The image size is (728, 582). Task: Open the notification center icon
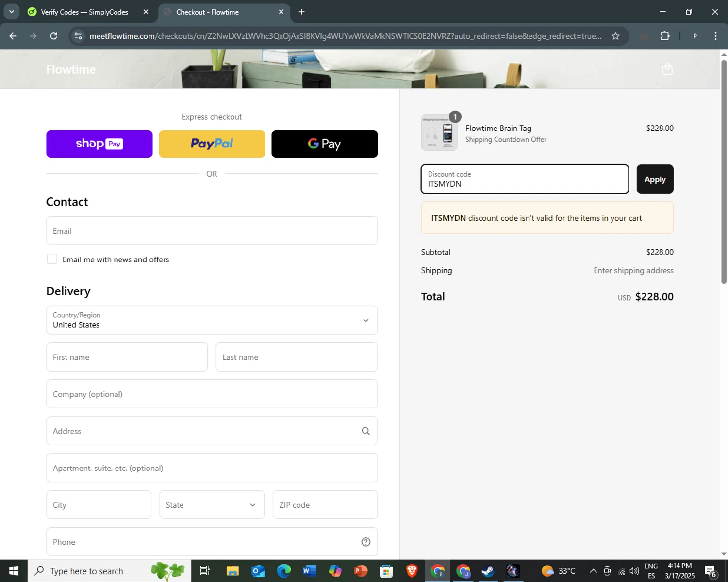click(711, 571)
